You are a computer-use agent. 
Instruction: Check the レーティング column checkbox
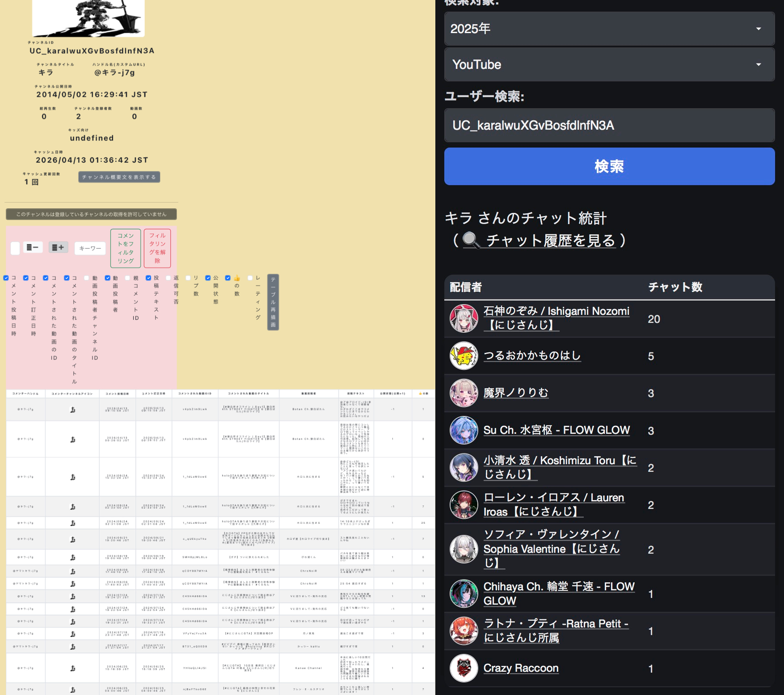tap(250, 278)
